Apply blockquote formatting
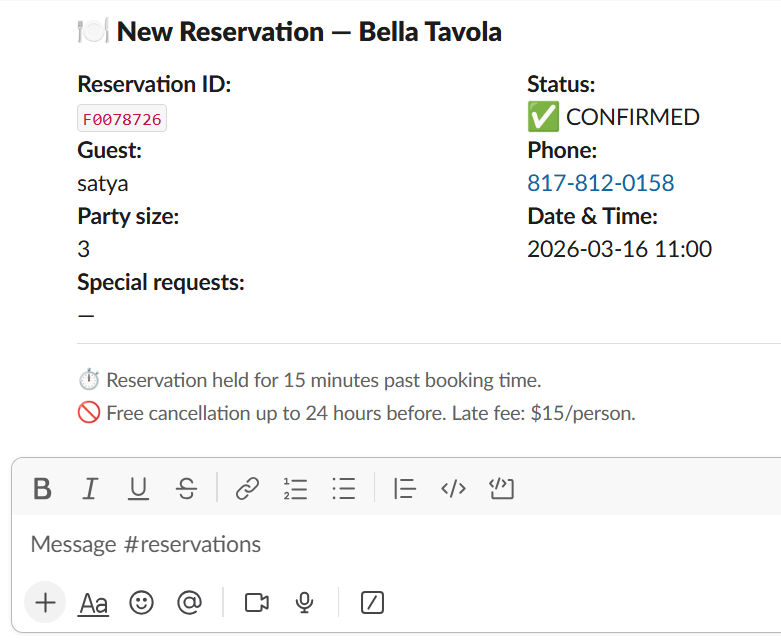The image size is (781, 642). pos(404,488)
